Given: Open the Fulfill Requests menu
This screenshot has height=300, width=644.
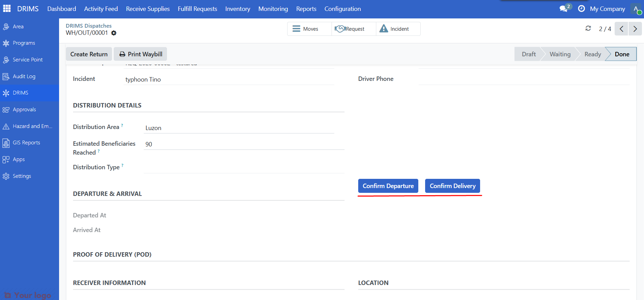Looking at the screenshot, I should 197,9.
